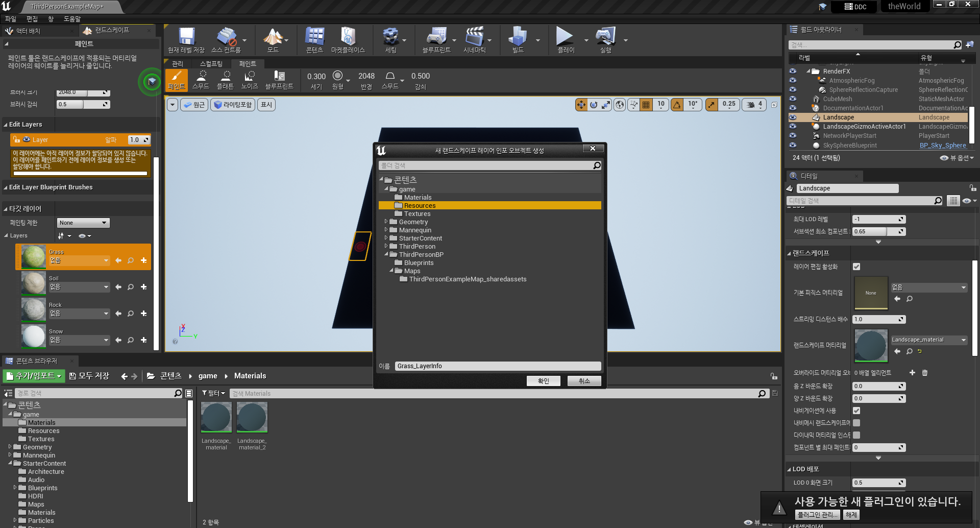
Task: Select the landscape Noise tool
Action: point(250,81)
